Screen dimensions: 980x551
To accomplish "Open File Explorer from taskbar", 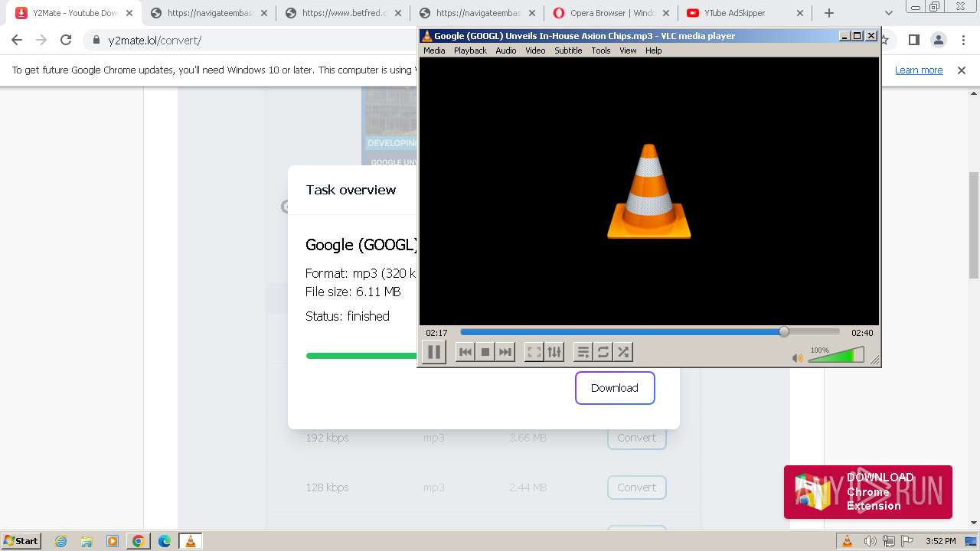I will coord(87,541).
